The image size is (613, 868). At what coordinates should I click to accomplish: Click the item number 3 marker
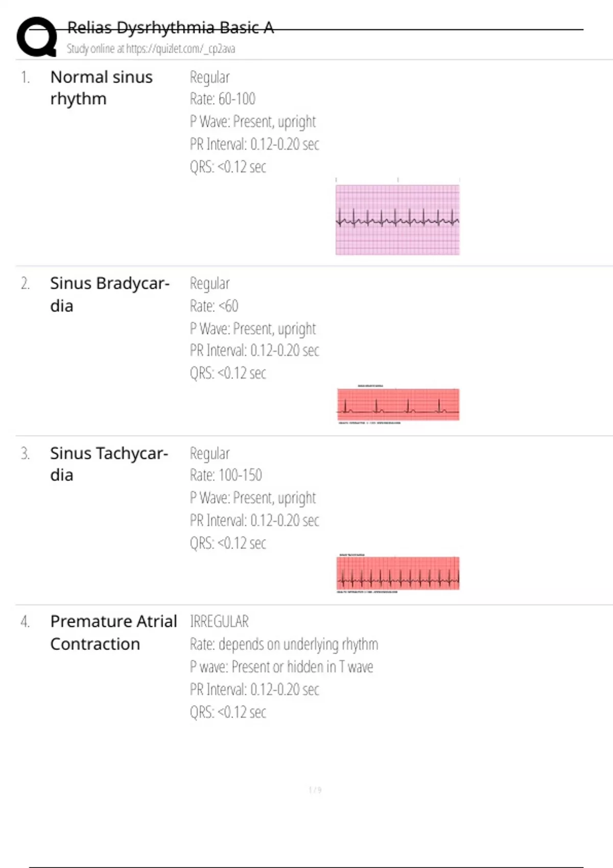point(25,453)
